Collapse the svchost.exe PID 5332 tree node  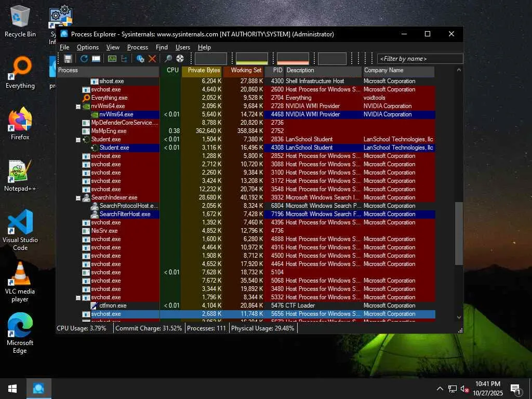pos(78,298)
